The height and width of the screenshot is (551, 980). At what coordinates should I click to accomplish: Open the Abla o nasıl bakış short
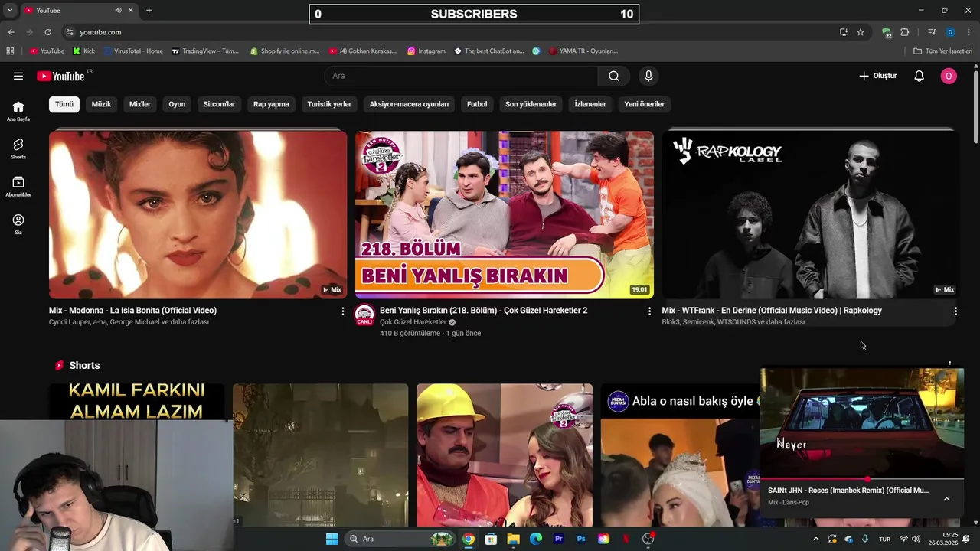681,455
